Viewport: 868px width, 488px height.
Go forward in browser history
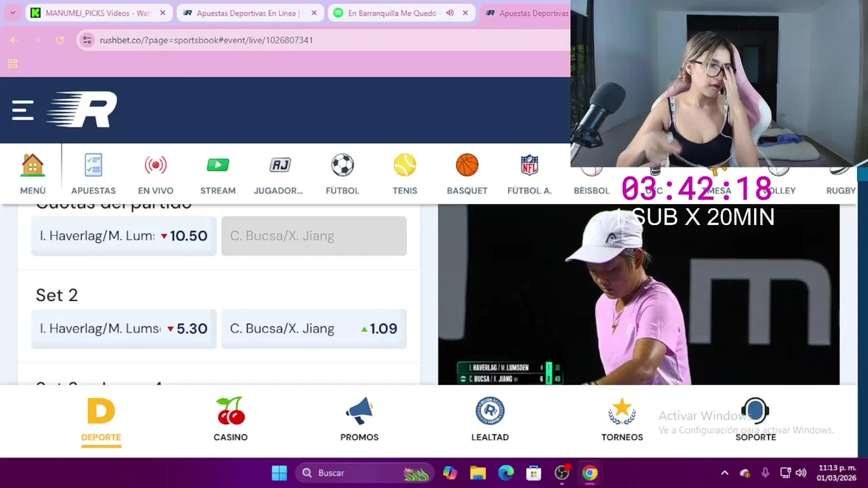point(37,40)
